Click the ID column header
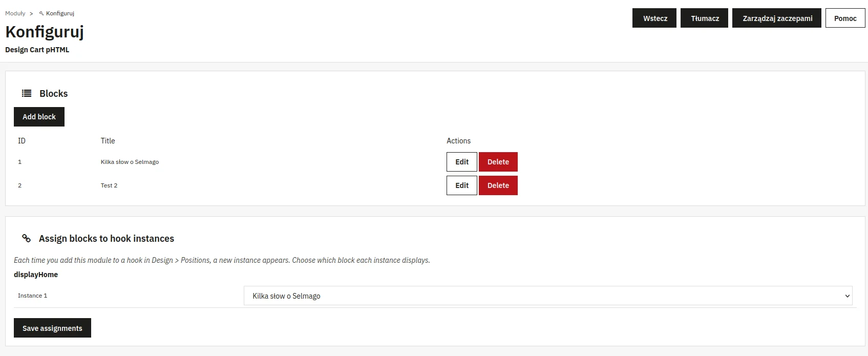 pos(22,141)
